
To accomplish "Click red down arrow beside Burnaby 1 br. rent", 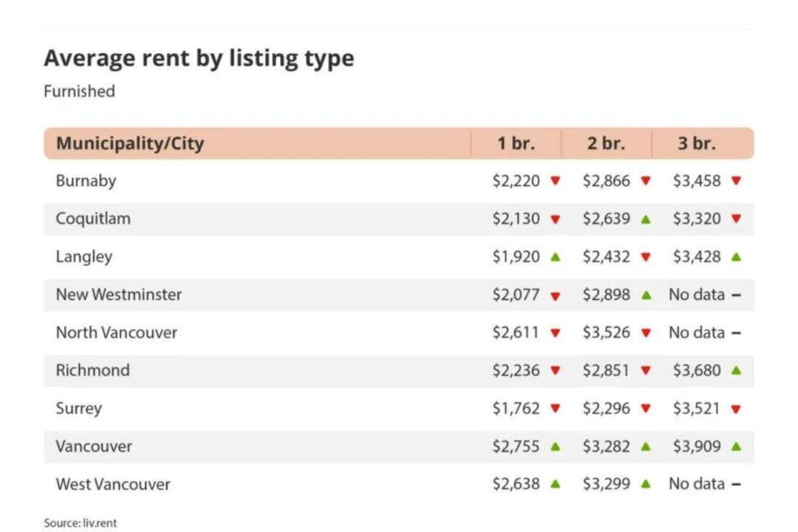I will pos(556,181).
